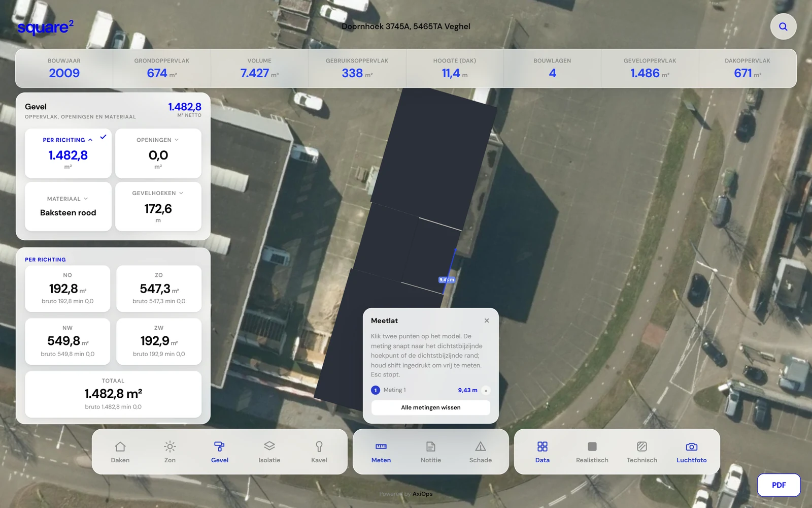Image resolution: width=812 pixels, height=508 pixels.
Task: Click Hoogte (dak) 11,4 m stat
Action: coord(455,69)
